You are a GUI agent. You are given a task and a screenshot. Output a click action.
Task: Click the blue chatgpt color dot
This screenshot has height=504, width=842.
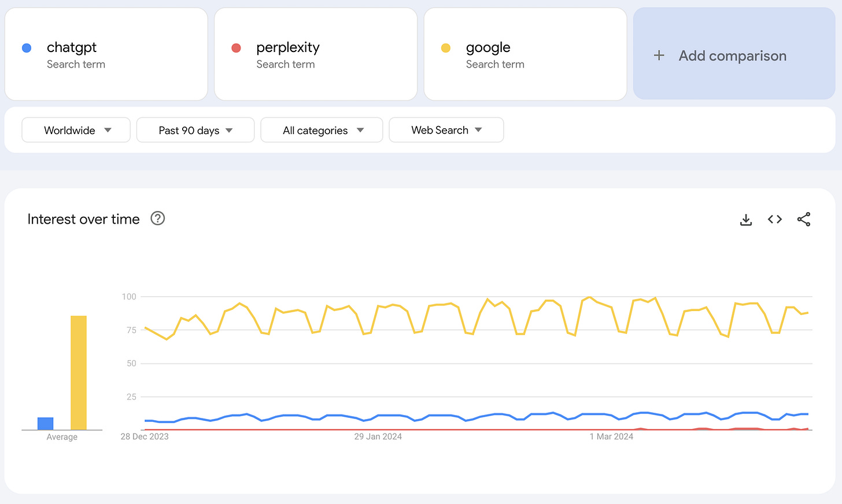(x=27, y=48)
